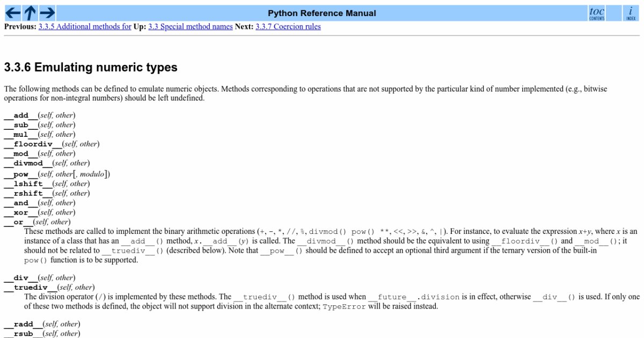
Task: Click the __divmod__ method name
Action: (x=28, y=164)
